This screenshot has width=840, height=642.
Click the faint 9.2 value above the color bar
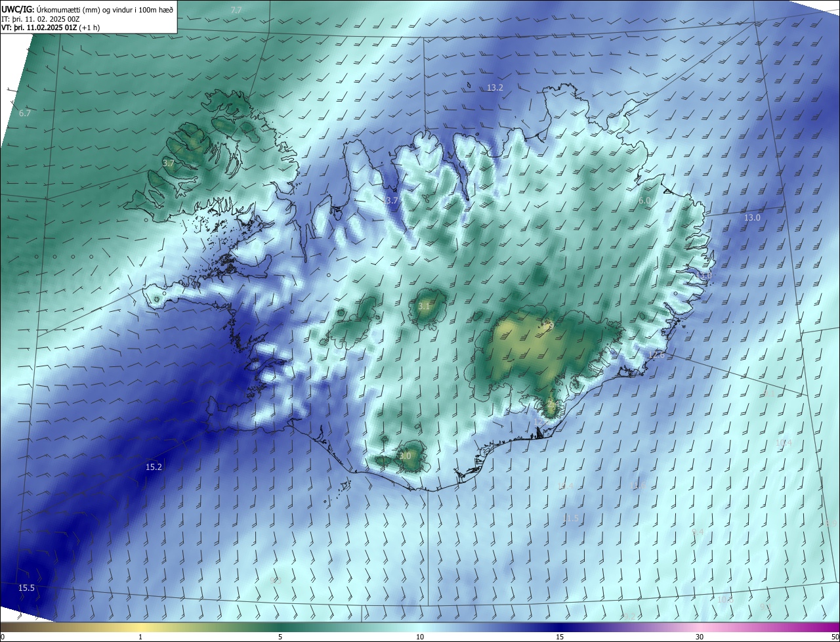click(x=629, y=616)
